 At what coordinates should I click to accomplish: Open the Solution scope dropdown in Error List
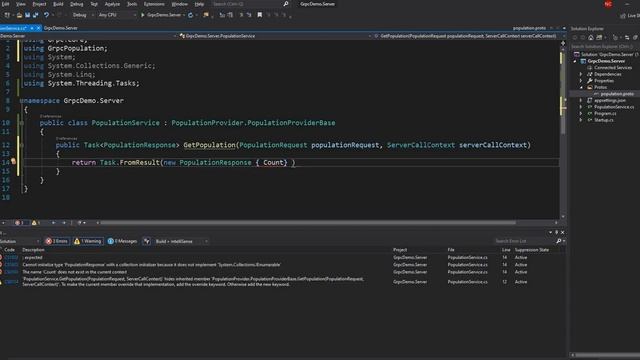[x=20, y=241]
